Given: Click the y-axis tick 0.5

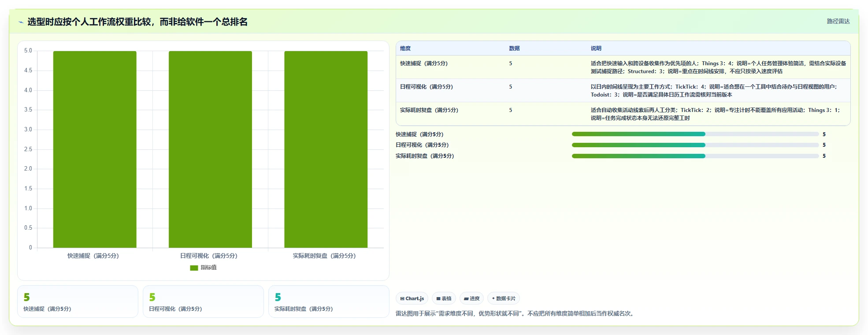Looking at the screenshot, I should (x=28, y=228).
